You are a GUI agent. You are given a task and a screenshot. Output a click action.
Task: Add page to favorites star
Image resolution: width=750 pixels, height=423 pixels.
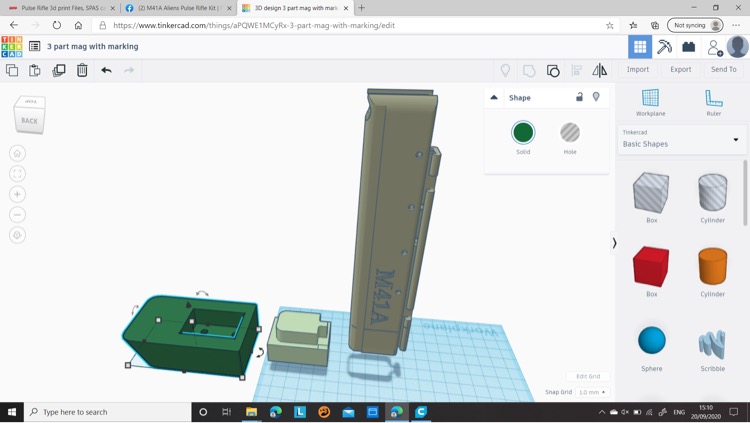(609, 25)
